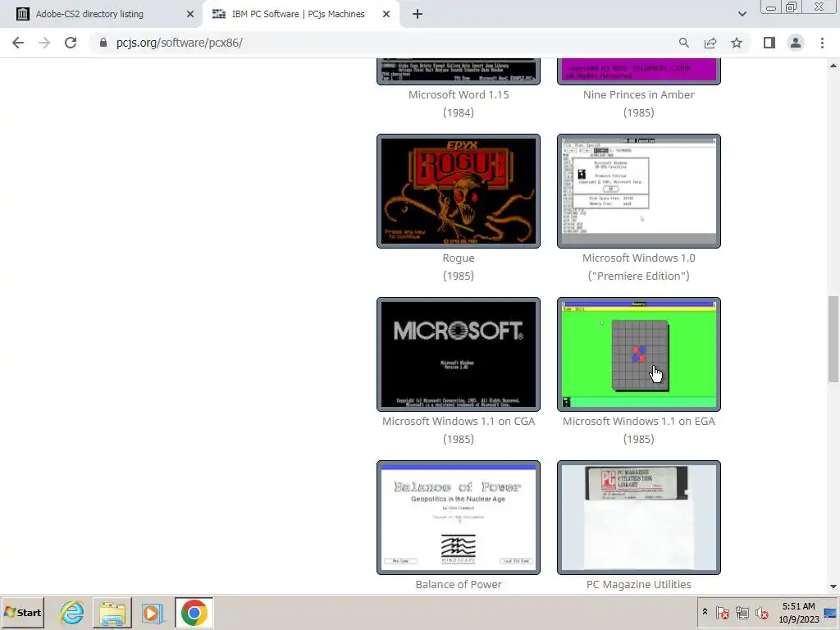
Task: Open the muted volume tray icon
Action: click(x=761, y=612)
